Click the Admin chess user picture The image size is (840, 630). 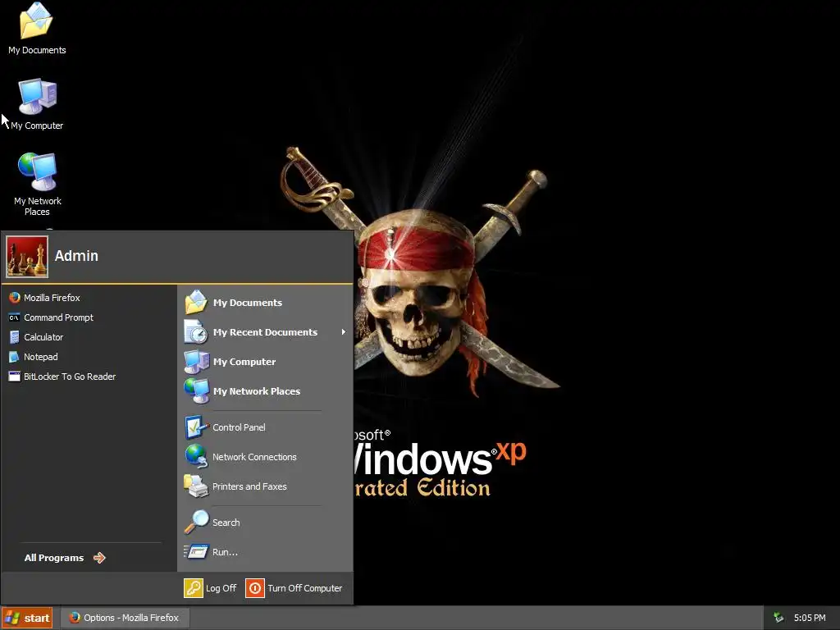click(27, 257)
